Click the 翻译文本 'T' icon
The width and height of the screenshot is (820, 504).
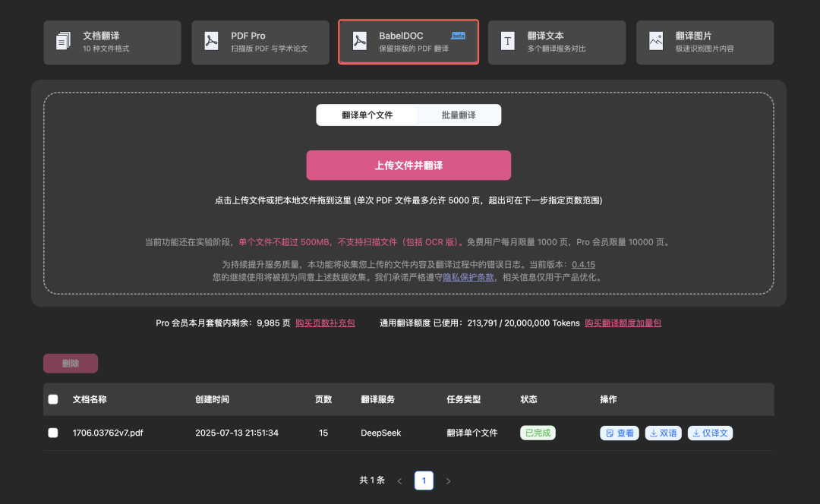point(507,42)
